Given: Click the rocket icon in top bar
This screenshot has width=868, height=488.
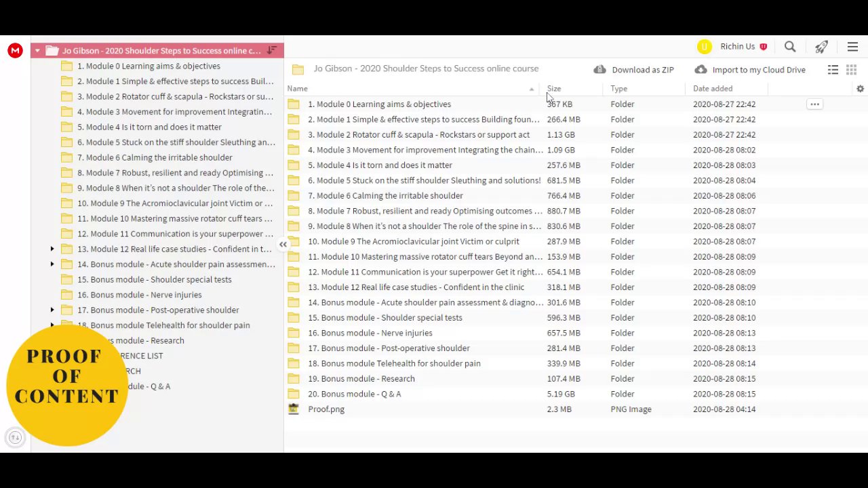Looking at the screenshot, I should tap(821, 47).
